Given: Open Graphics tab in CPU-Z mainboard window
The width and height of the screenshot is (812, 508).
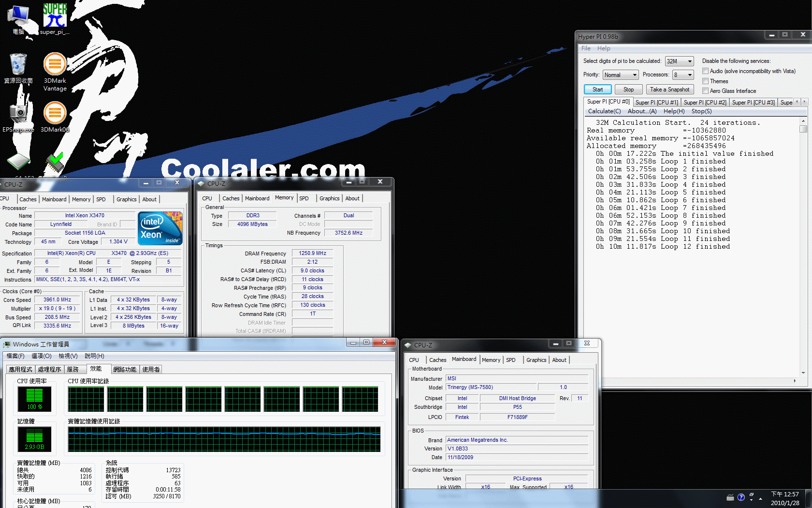Looking at the screenshot, I should pos(536,360).
